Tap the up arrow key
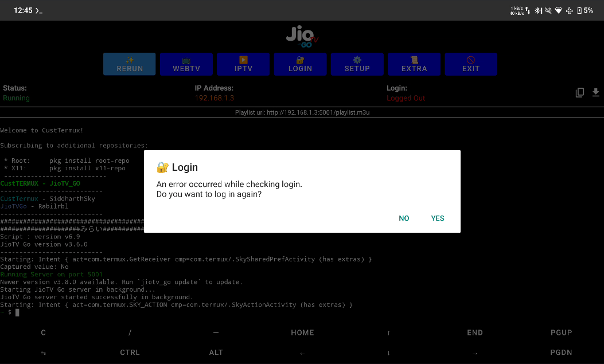Image resolution: width=604 pixels, height=364 pixels. pyautogui.click(x=388, y=333)
